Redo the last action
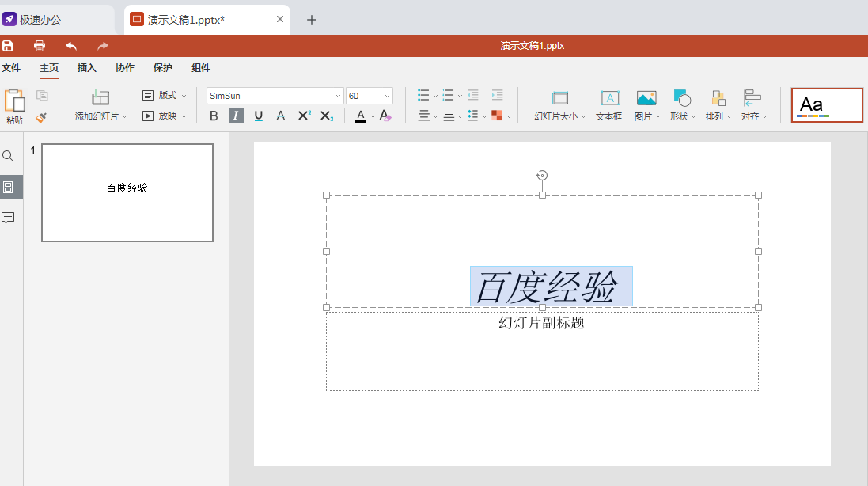Screen dimensions: 868x486 102,46
